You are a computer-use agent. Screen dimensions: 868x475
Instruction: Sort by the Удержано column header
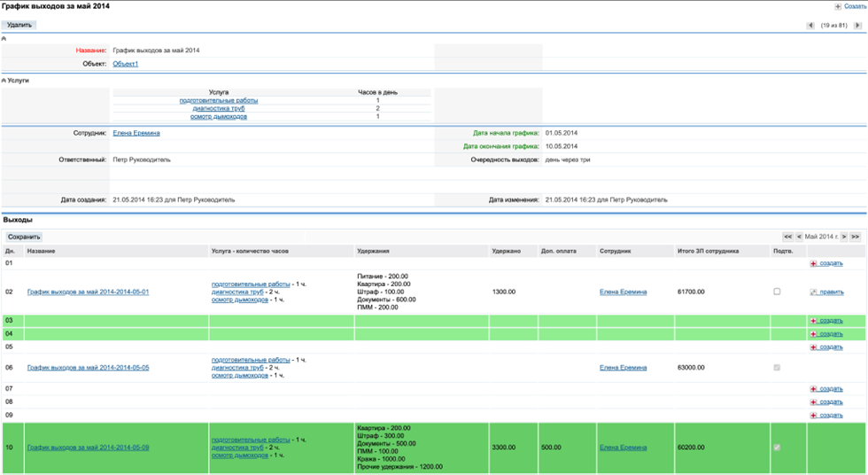point(507,251)
